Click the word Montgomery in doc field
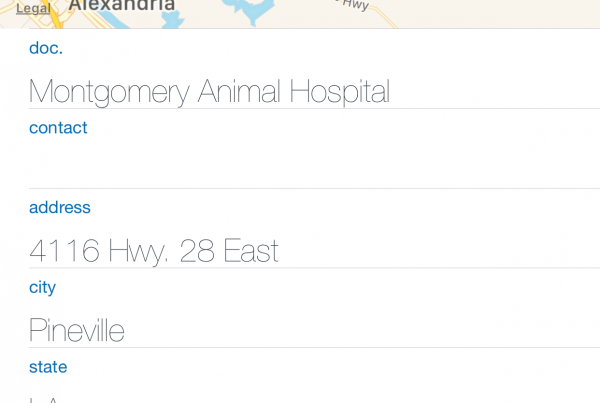Image resolution: width=600 pixels, height=403 pixels. point(109,92)
